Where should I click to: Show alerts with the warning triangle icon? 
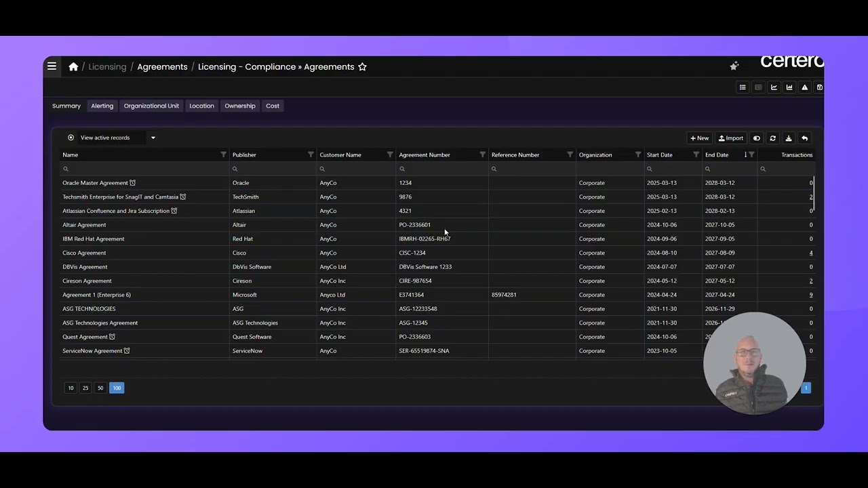click(x=805, y=87)
